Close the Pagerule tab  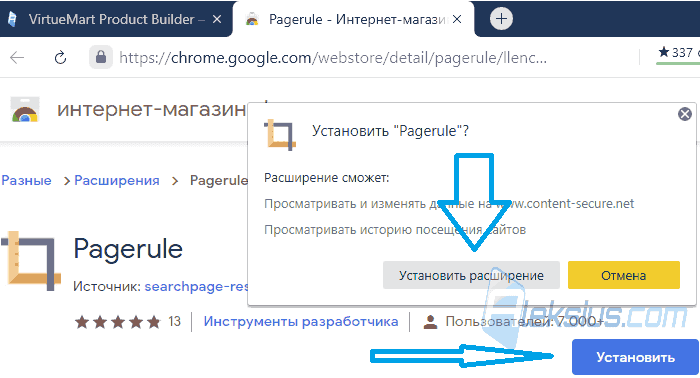tap(457, 19)
